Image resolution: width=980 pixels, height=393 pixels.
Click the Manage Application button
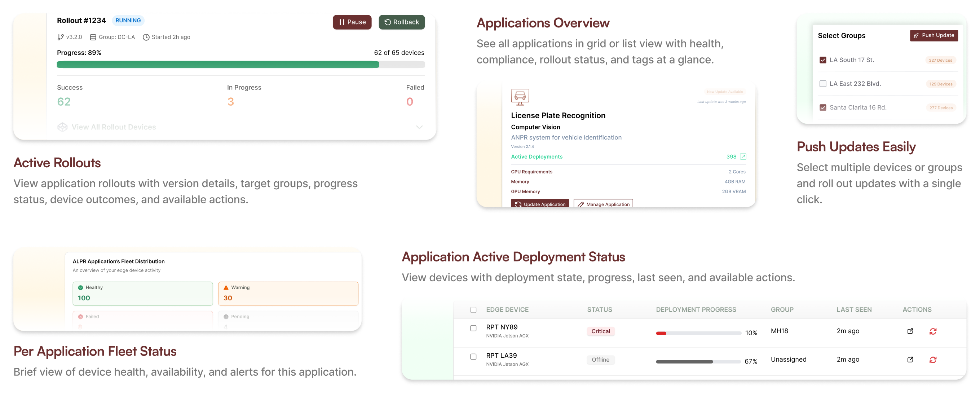(x=603, y=204)
